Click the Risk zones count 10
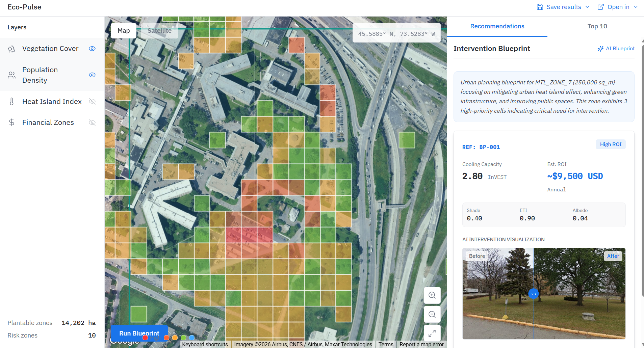Screen dimensions: 644x348 tap(92, 336)
